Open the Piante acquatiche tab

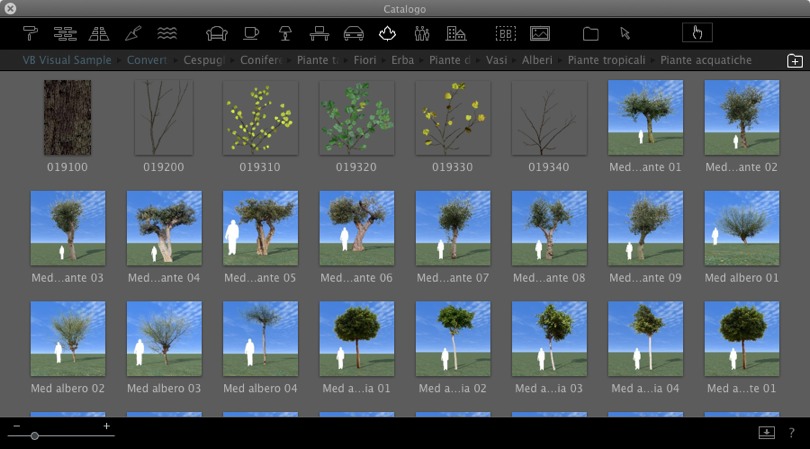click(706, 60)
